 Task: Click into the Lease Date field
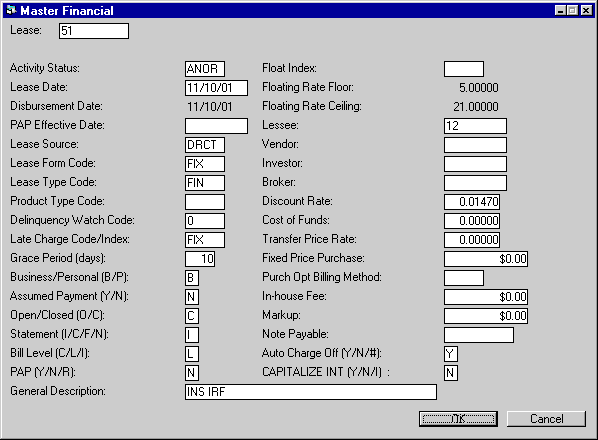(x=216, y=88)
